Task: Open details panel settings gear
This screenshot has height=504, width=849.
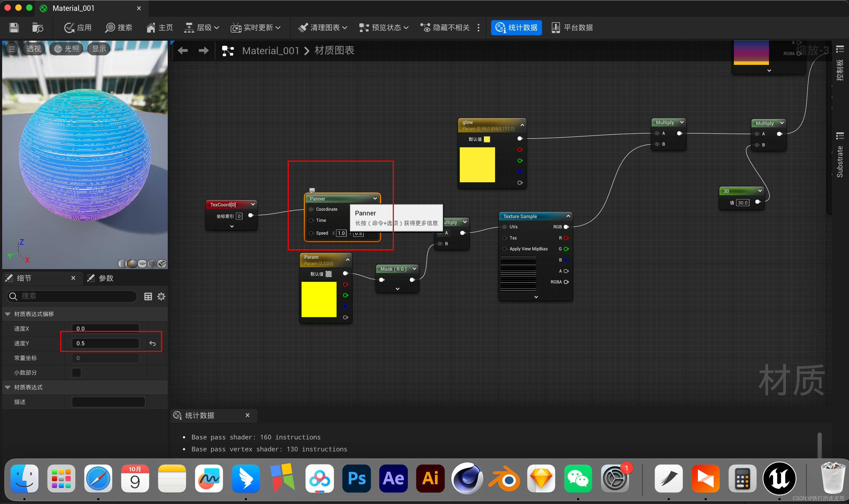Action: 161,296
